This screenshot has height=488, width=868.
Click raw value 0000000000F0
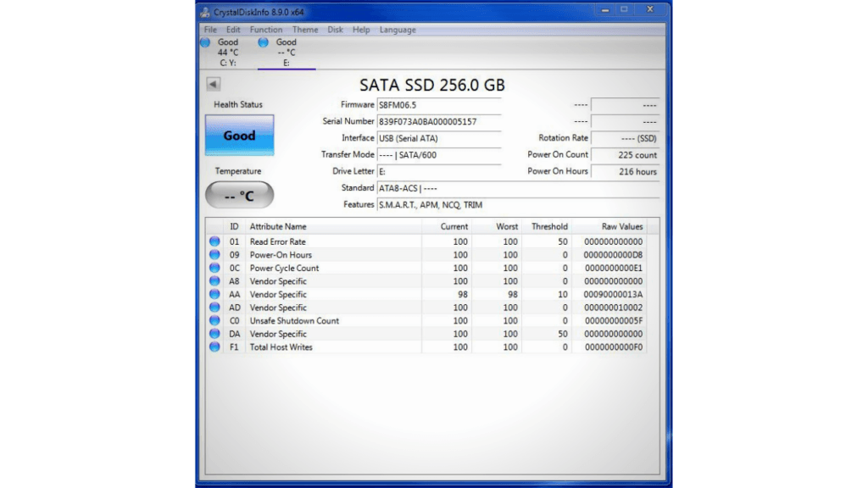(x=613, y=347)
